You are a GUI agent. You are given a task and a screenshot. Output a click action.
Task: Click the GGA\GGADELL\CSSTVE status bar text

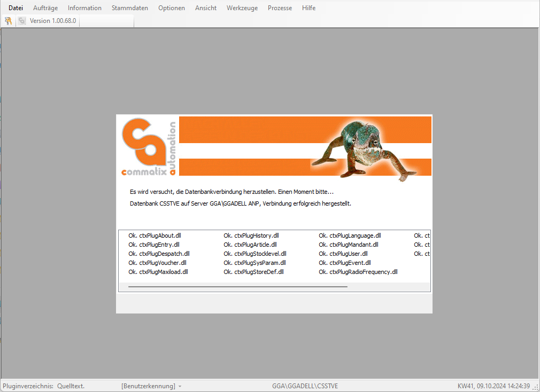point(305,386)
